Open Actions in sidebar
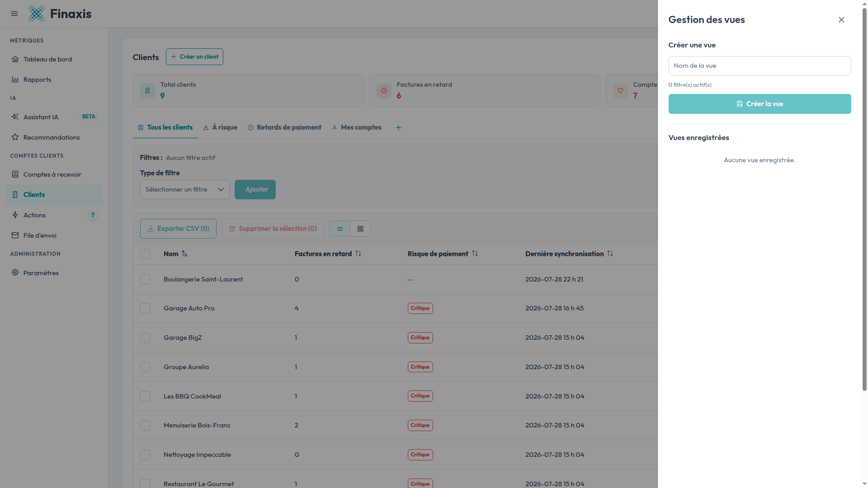This screenshot has width=868, height=488. 54,215
